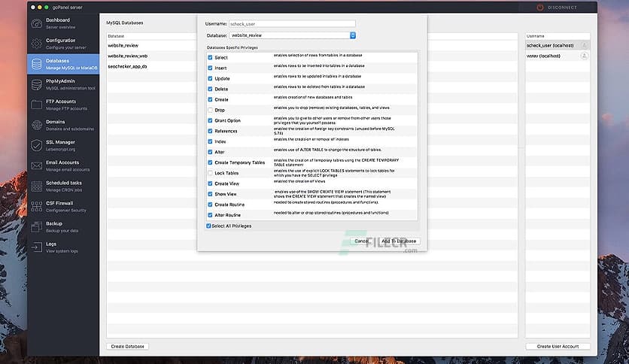
Task: Open the Logs arrow icon
Action: tap(37, 247)
